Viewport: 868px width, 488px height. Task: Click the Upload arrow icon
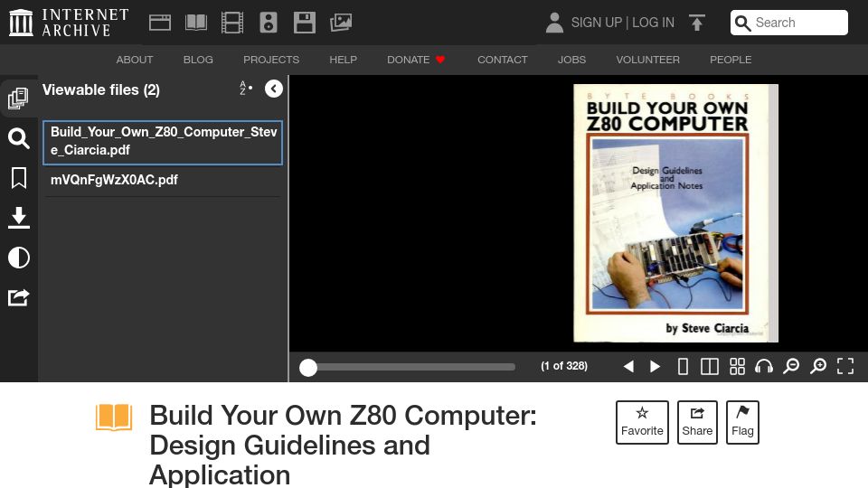click(697, 23)
